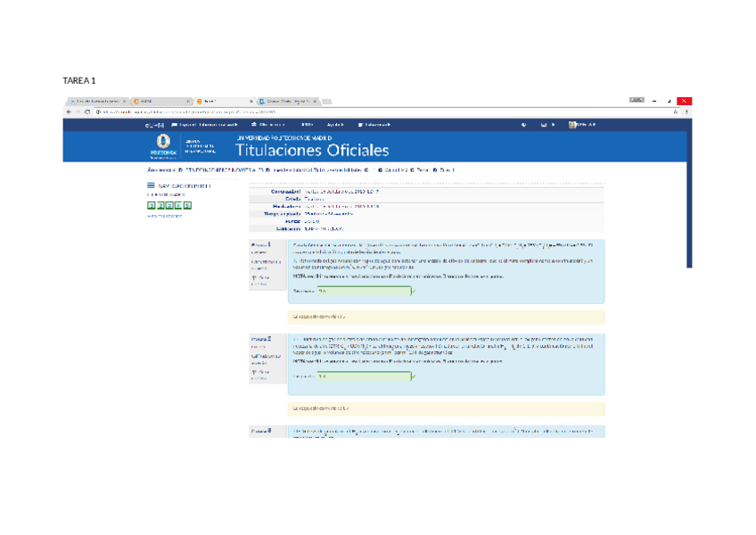This screenshot has width=756, height=535.
Task: Click the browser back arrow
Action: point(70,111)
